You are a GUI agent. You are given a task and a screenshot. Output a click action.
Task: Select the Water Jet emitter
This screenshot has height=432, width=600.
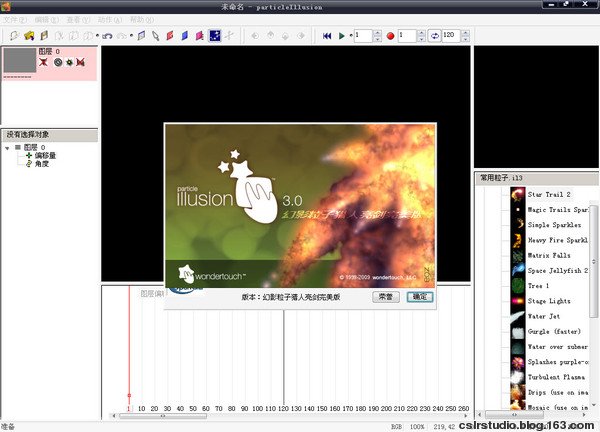point(544,316)
